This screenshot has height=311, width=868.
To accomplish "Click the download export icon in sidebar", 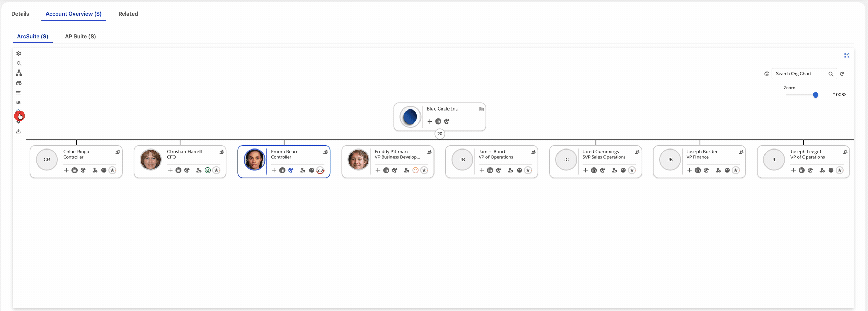I will click(x=19, y=131).
